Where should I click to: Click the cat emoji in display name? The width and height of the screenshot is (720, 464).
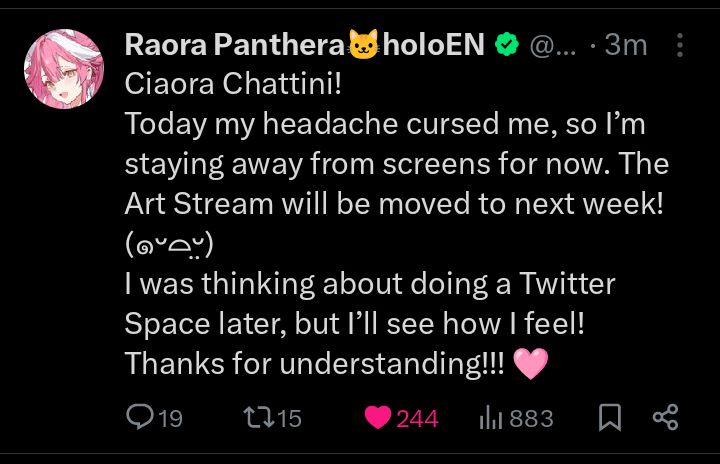point(364,45)
